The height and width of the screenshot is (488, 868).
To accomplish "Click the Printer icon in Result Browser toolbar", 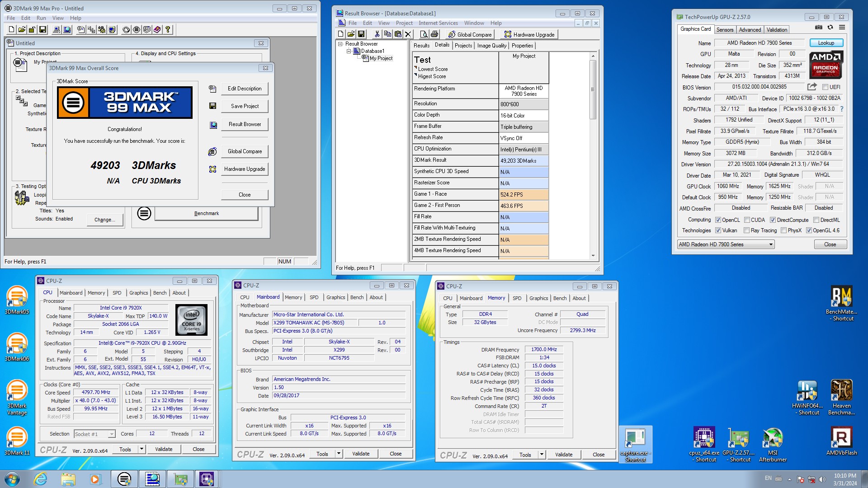I will tap(434, 34).
